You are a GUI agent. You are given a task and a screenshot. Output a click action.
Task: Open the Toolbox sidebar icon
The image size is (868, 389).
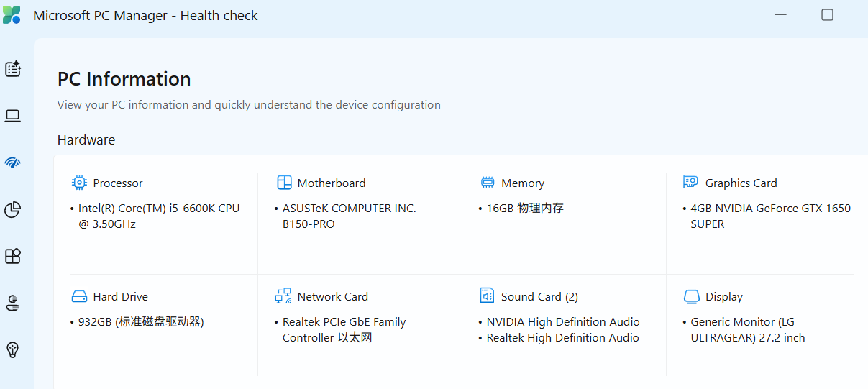tap(13, 303)
